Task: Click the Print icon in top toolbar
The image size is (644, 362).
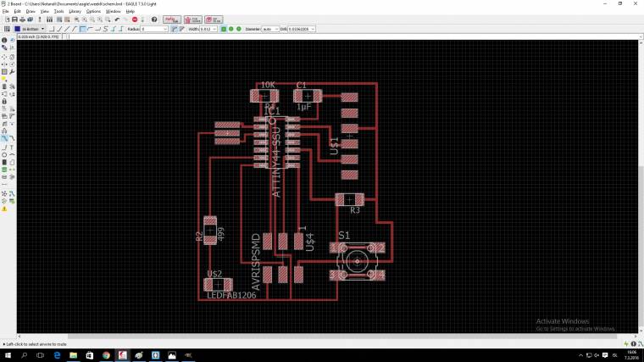Action: tap(23, 19)
